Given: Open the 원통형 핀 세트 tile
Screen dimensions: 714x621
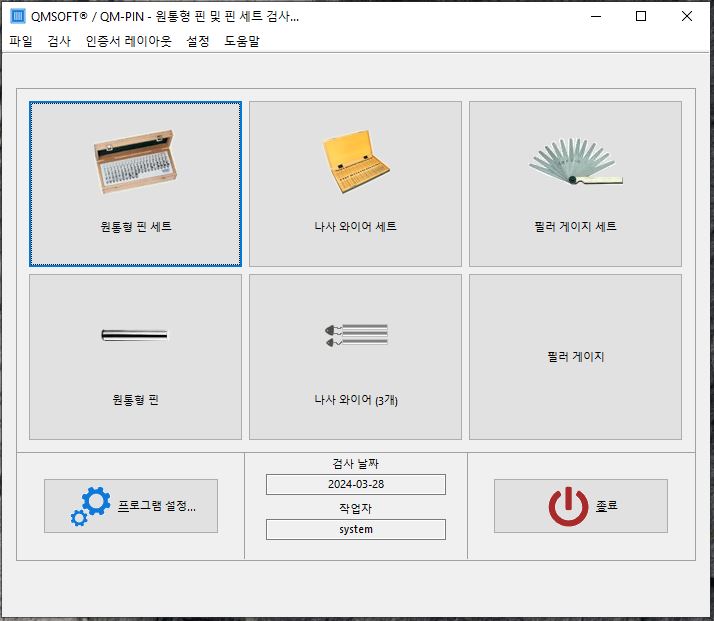Looking at the screenshot, I should coord(135,184).
